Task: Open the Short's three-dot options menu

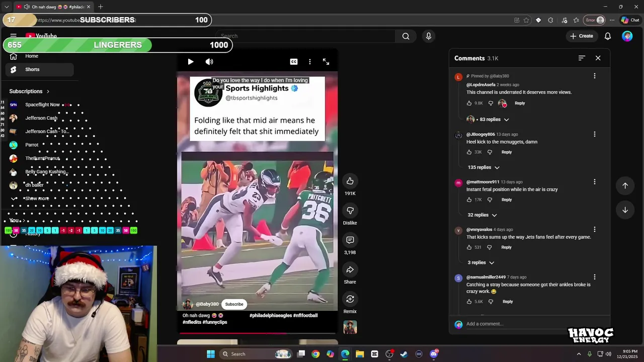Action: tap(310, 62)
